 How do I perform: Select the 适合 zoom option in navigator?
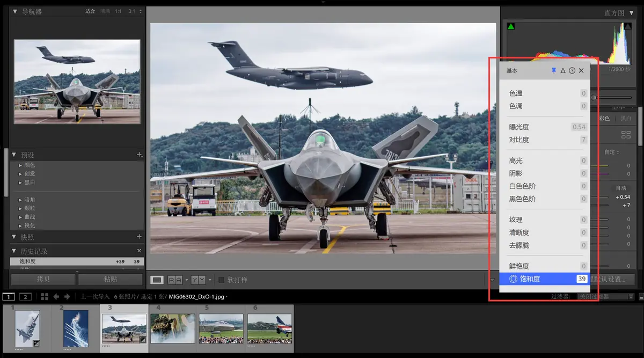click(90, 11)
